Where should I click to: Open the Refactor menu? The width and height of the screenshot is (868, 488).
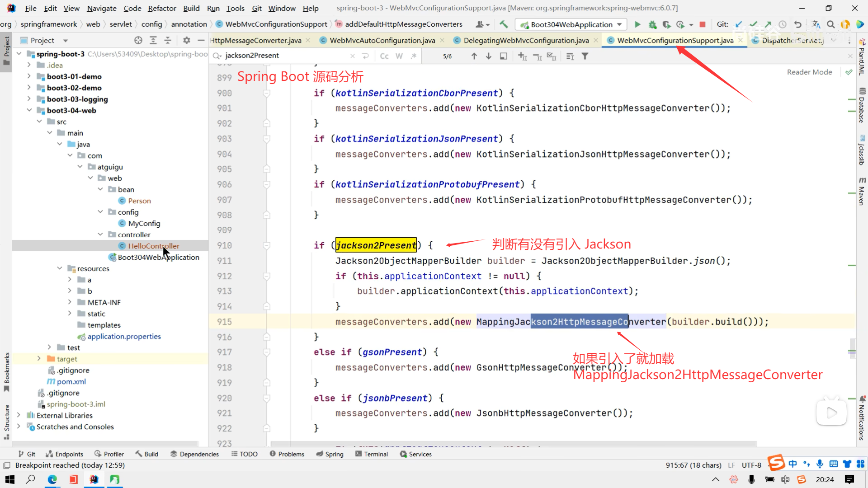pos(162,8)
